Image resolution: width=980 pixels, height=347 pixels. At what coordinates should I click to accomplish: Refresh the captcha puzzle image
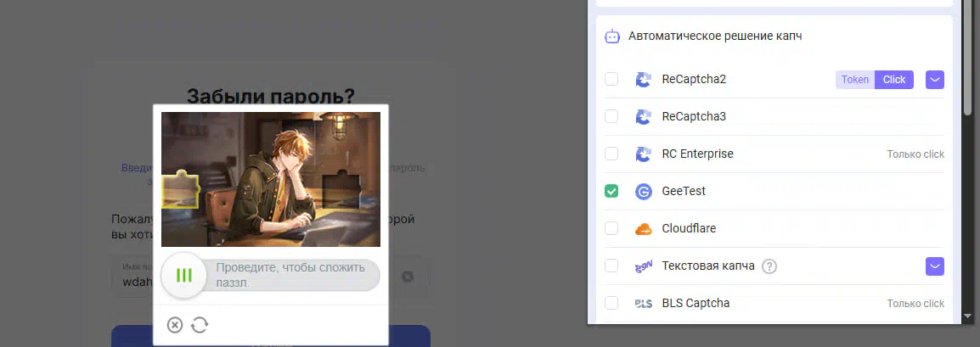[x=200, y=325]
